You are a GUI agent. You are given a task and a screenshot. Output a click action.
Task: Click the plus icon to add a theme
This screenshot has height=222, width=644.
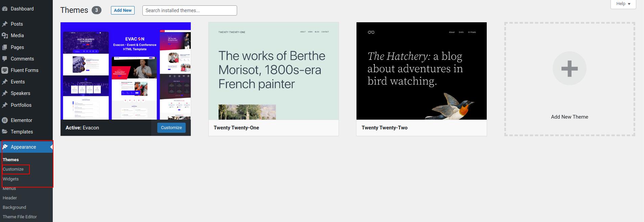[x=570, y=68]
